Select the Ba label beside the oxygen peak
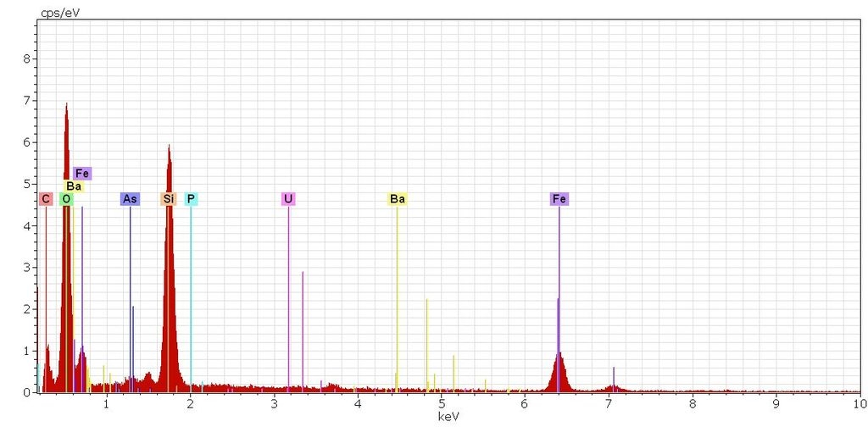868x427 pixels. click(74, 186)
